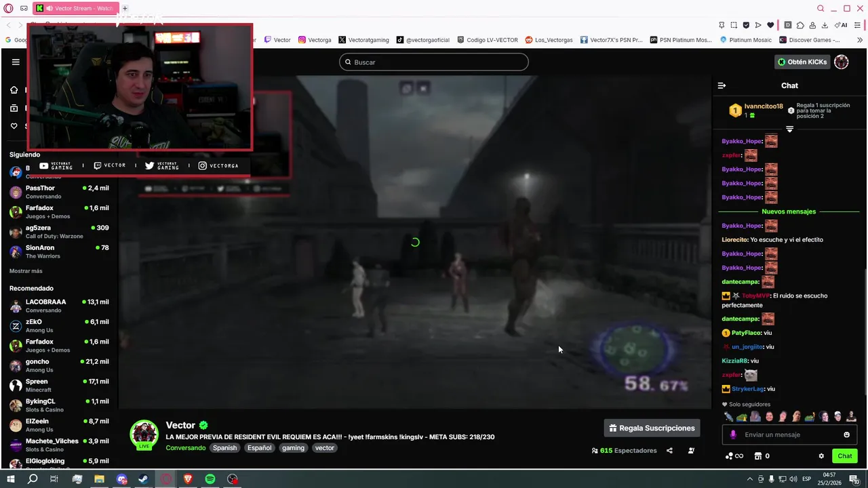The image size is (868, 488).
Task: Open the @vectorgaoficial TikTok bookmark
Action: 423,40
